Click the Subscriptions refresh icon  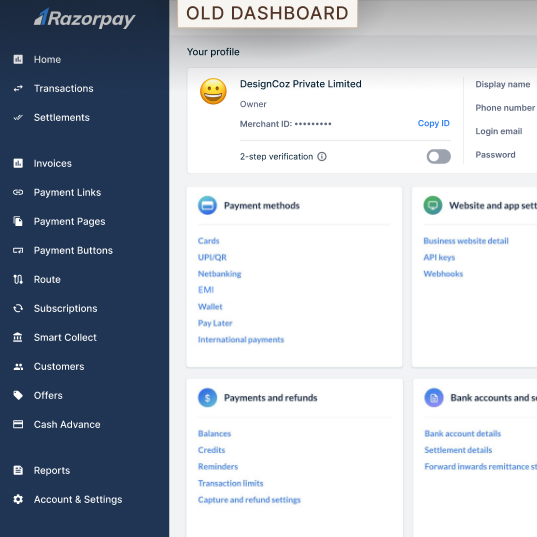click(x=18, y=308)
